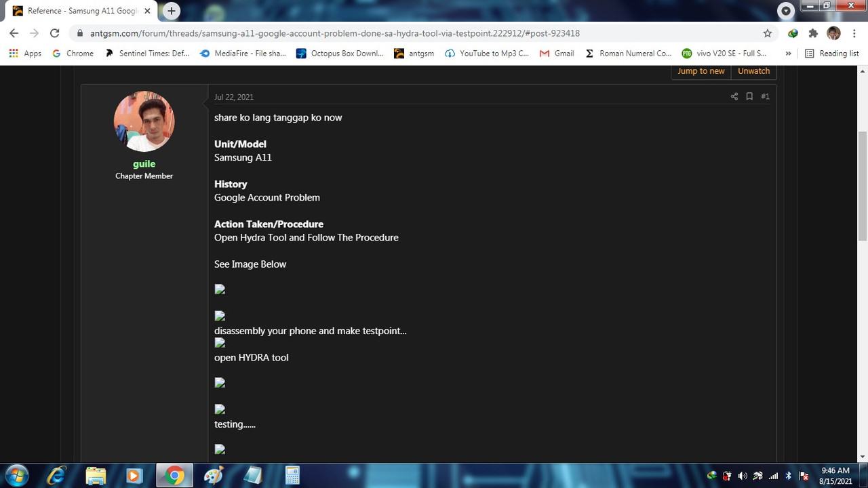The height and width of the screenshot is (488, 868).
Task: Open the Chrome bookmark
Action: [x=73, y=54]
